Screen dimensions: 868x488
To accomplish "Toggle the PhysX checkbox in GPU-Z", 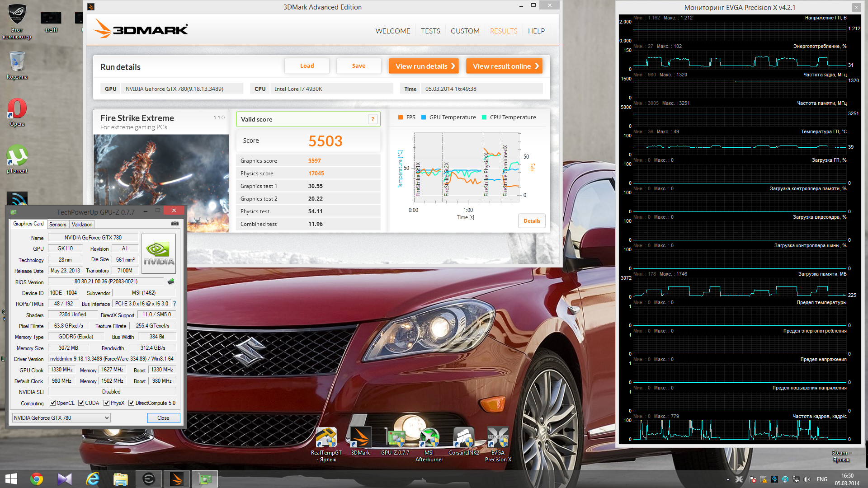I will [x=106, y=403].
